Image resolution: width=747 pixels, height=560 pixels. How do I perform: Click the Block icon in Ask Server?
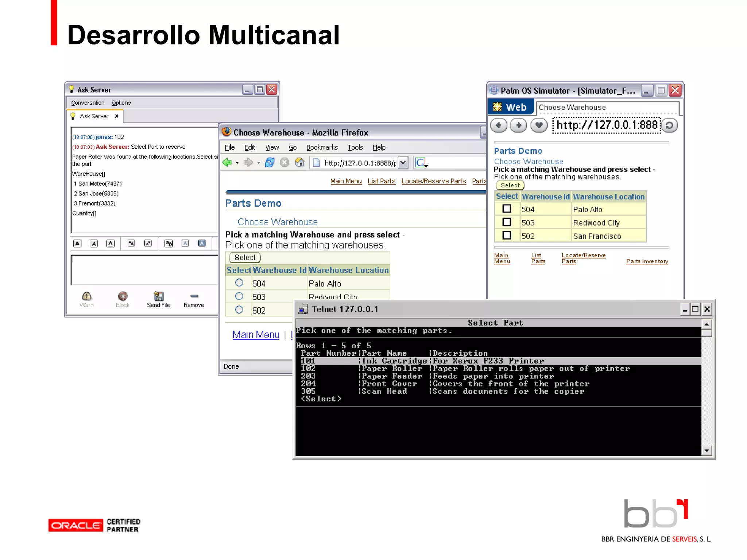(123, 296)
